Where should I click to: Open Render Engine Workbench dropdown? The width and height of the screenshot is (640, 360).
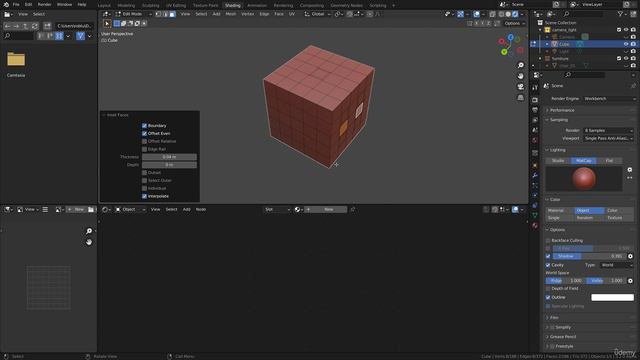click(x=609, y=99)
